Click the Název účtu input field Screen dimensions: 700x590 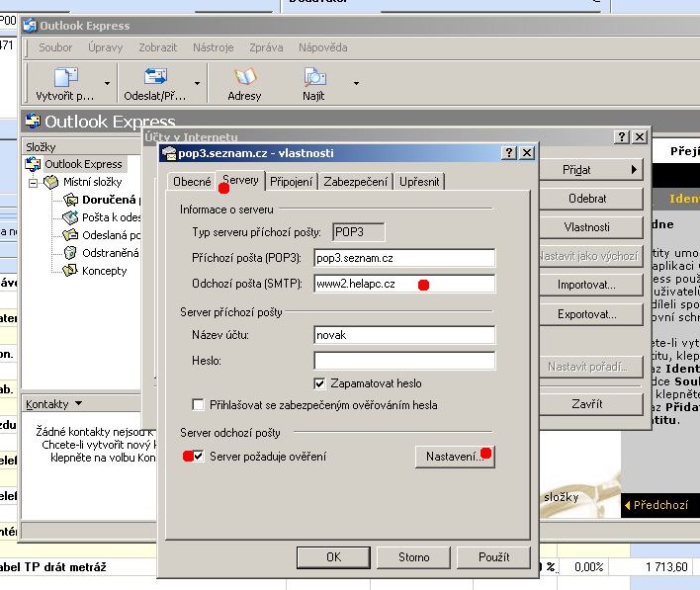[404, 335]
